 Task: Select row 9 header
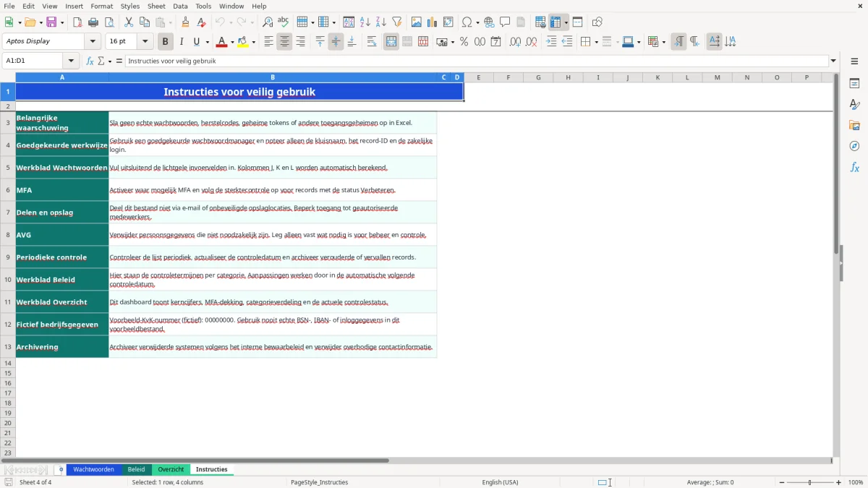tap(8, 257)
